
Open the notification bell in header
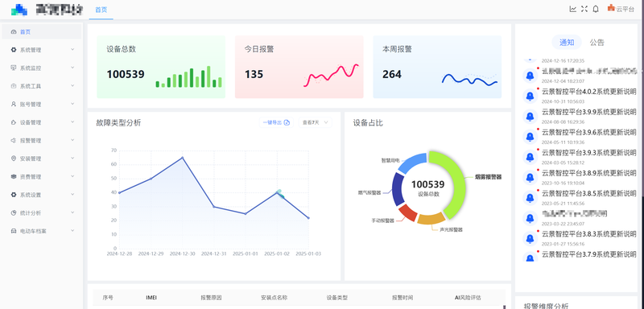pos(596,9)
